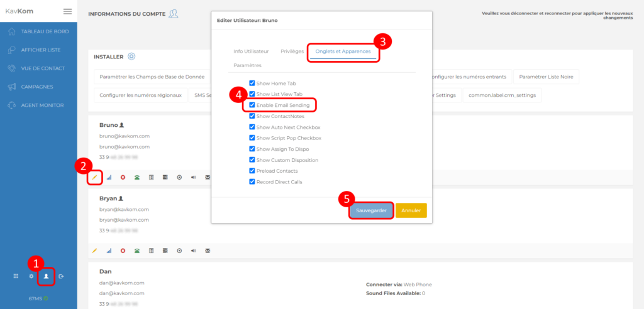Select the Info Utilisateur tab

click(x=251, y=51)
